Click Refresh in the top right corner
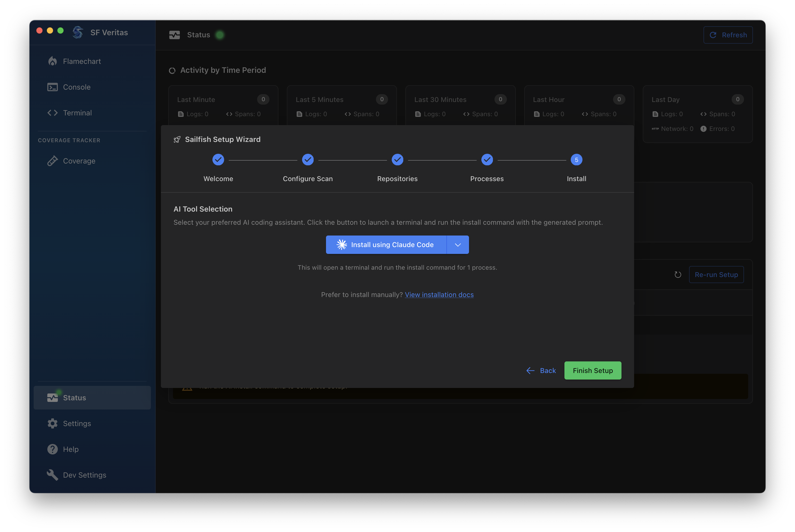The image size is (795, 532). (727, 35)
